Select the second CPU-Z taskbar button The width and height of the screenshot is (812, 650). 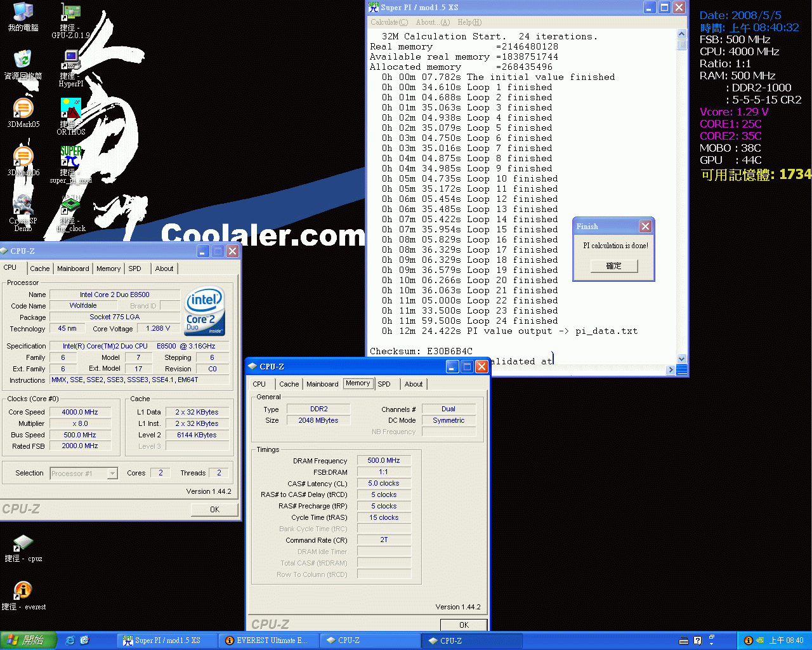click(x=472, y=640)
